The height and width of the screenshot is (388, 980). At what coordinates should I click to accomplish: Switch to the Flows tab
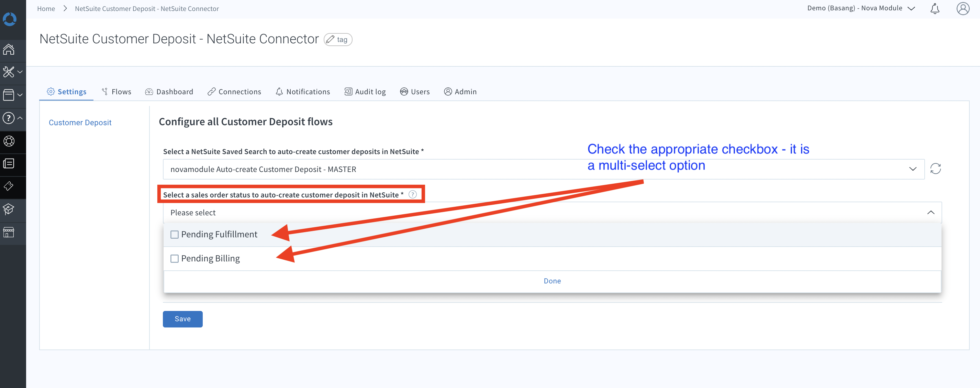coord(116,92)
